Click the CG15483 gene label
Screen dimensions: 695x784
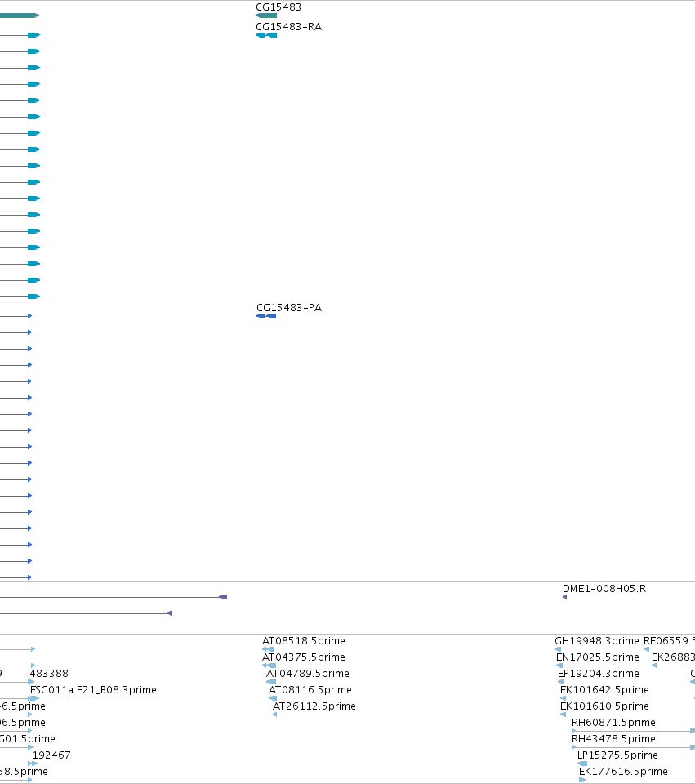(278, 7)
